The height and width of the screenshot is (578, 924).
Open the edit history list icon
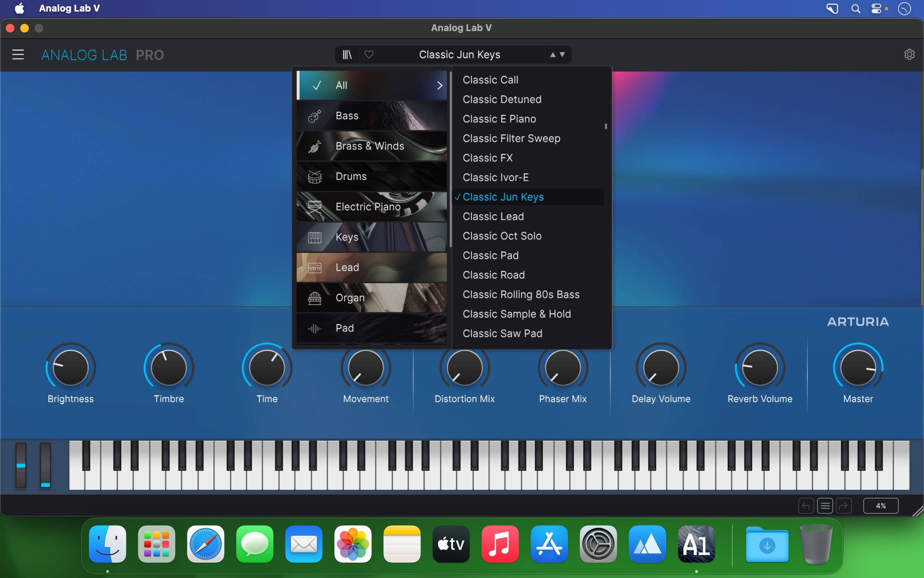click(825, 506)
